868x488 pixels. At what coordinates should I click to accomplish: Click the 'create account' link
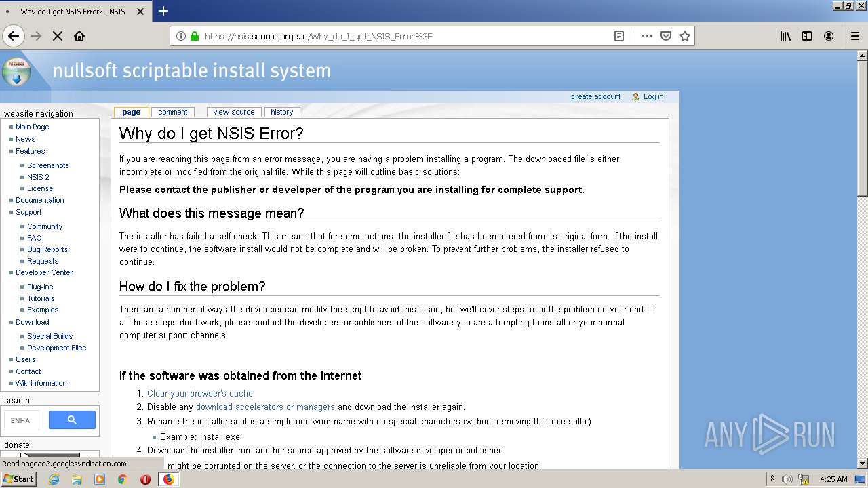point(595,96)
